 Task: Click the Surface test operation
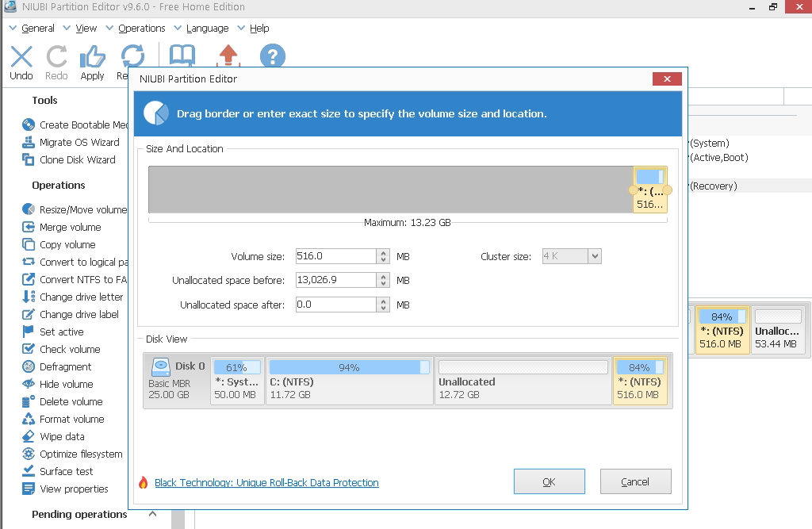pos(67,472)
